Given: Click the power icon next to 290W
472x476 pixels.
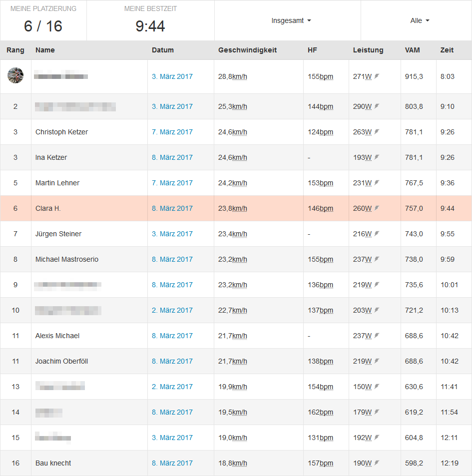Looking at the screenshot, I should (x=377, y=106).
